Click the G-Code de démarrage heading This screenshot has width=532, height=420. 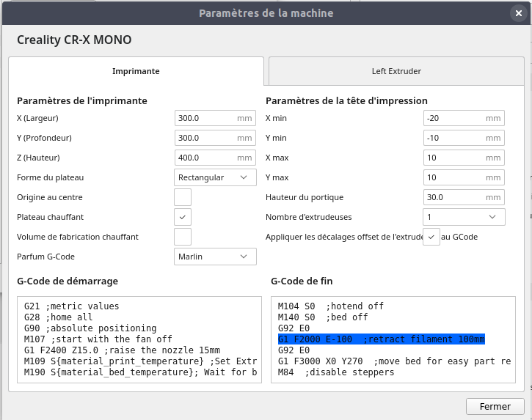coord(68,281)
